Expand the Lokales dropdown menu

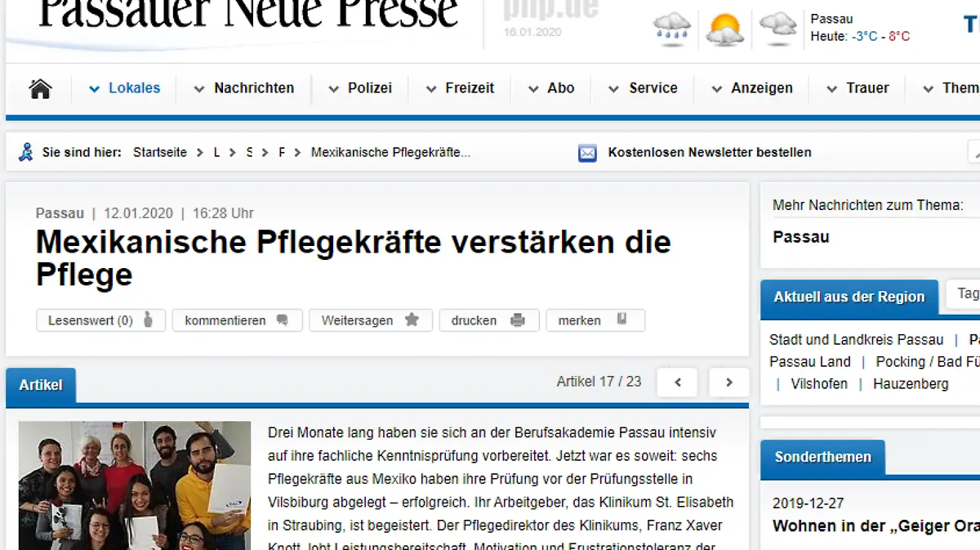[x=125, y=88]
